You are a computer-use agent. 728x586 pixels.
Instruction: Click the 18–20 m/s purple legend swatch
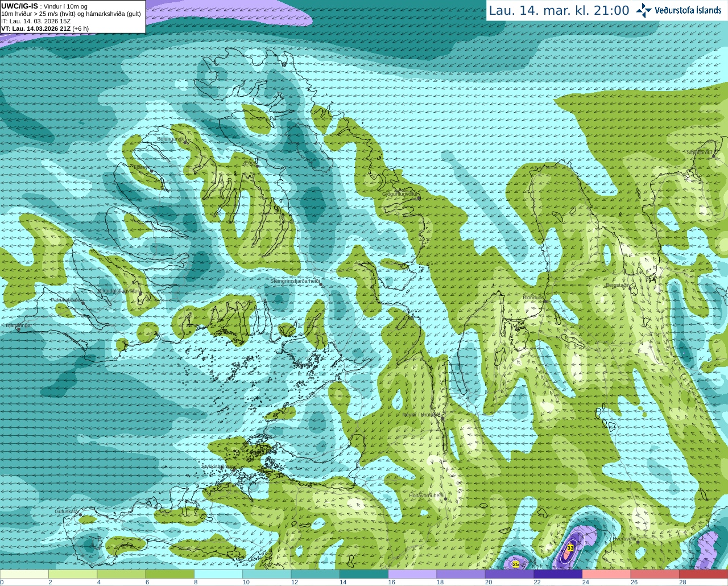[461, 574]
